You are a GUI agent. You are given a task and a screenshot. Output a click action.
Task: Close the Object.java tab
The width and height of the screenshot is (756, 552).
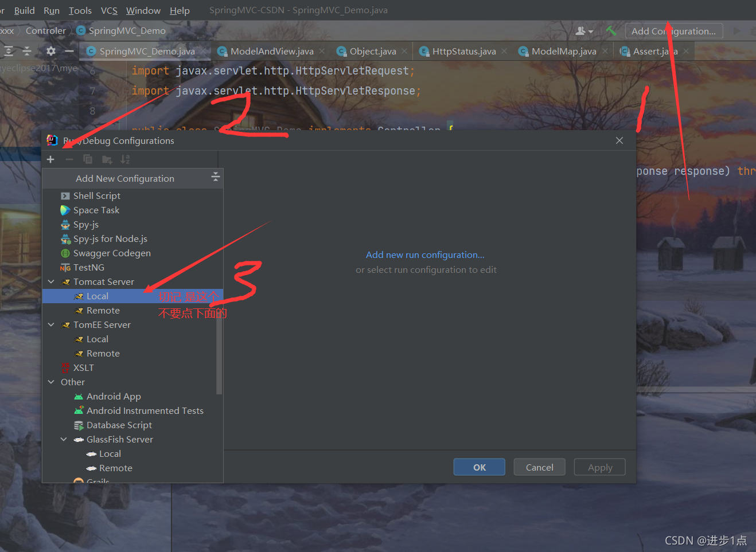(404, 51)
